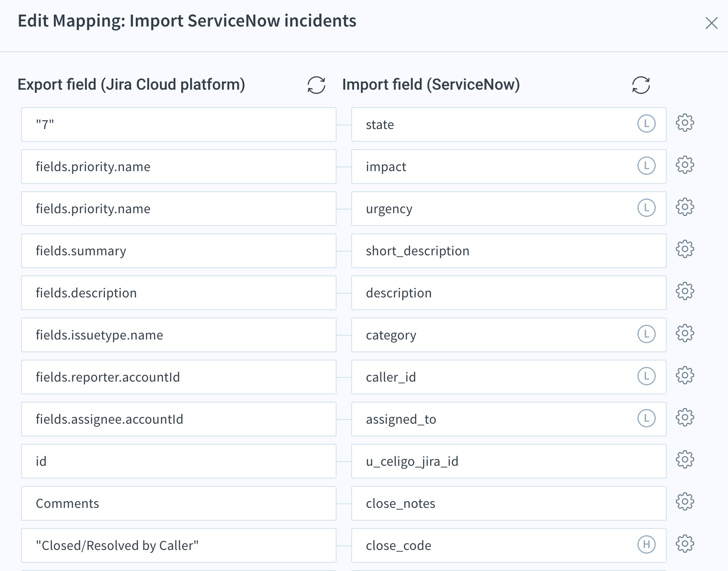The image size is (728, 571).
Task: Edit the fields.assignee.accountId export field
Action: click(x=179, y=419)
